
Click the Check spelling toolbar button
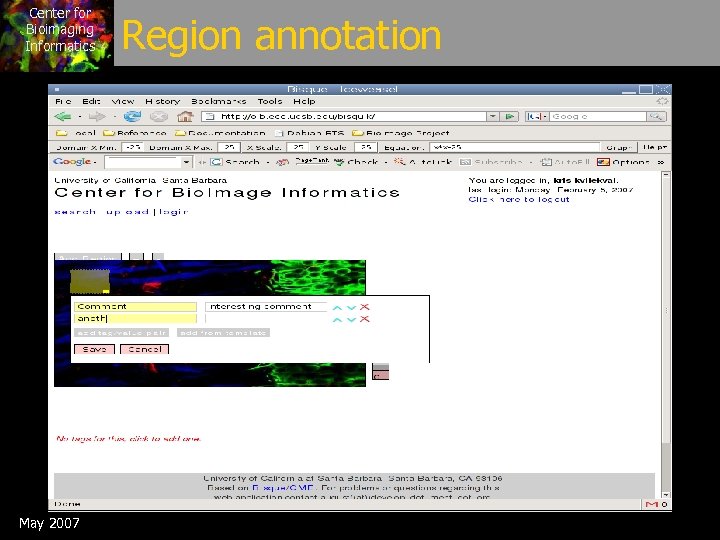click(356, 162)
